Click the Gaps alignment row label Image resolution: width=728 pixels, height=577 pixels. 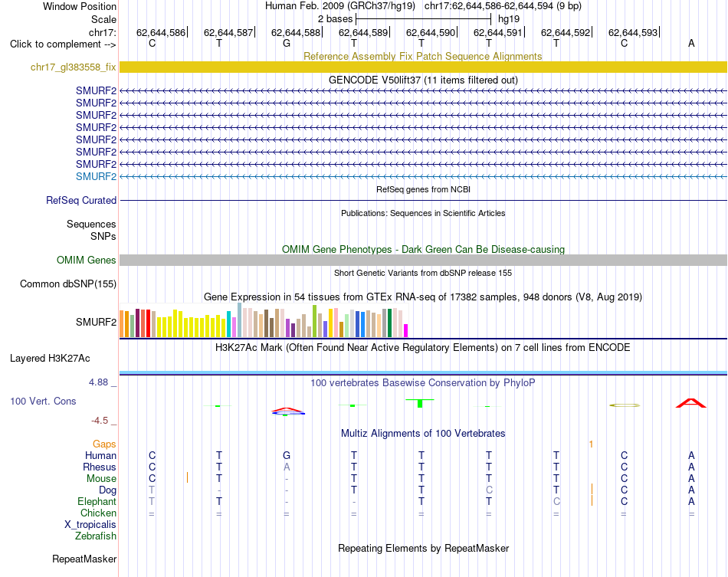click(104, 444)
